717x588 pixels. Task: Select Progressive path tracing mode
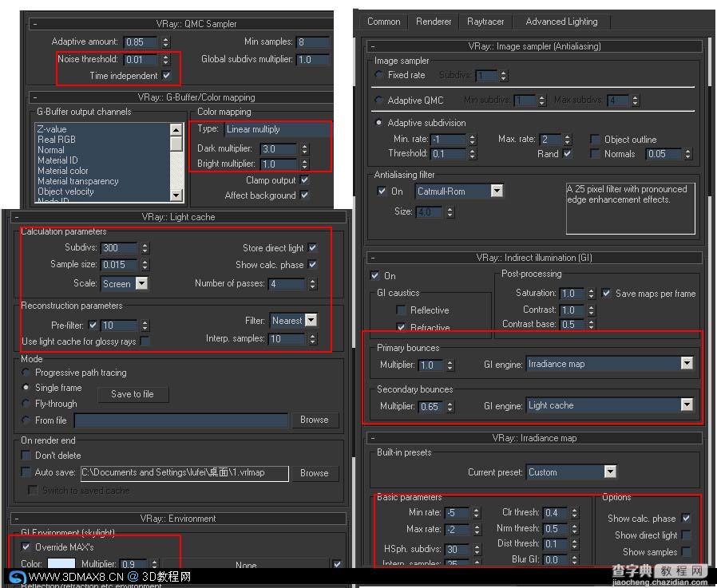point(26,373)
